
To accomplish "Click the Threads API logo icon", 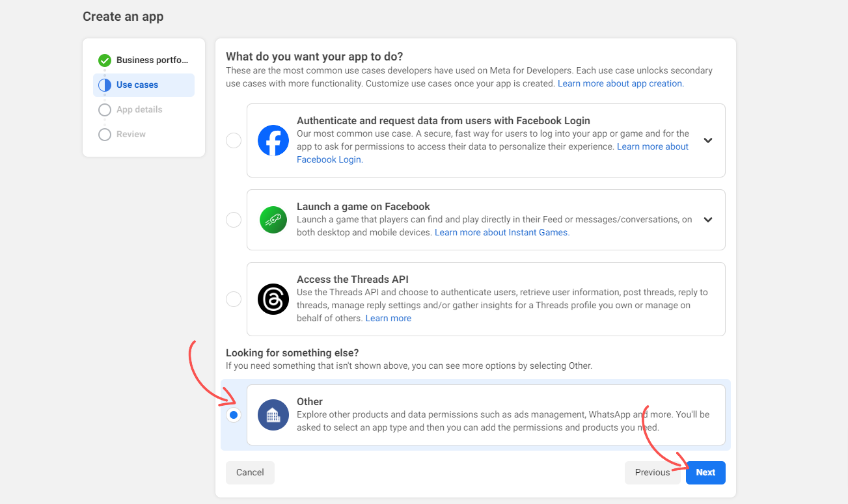I will click(273, 299).
